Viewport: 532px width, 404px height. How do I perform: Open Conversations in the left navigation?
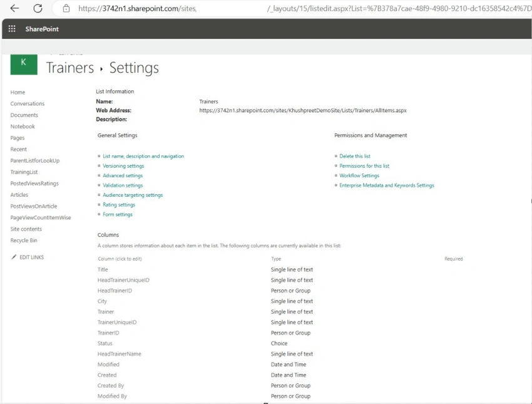coord(28,103)
